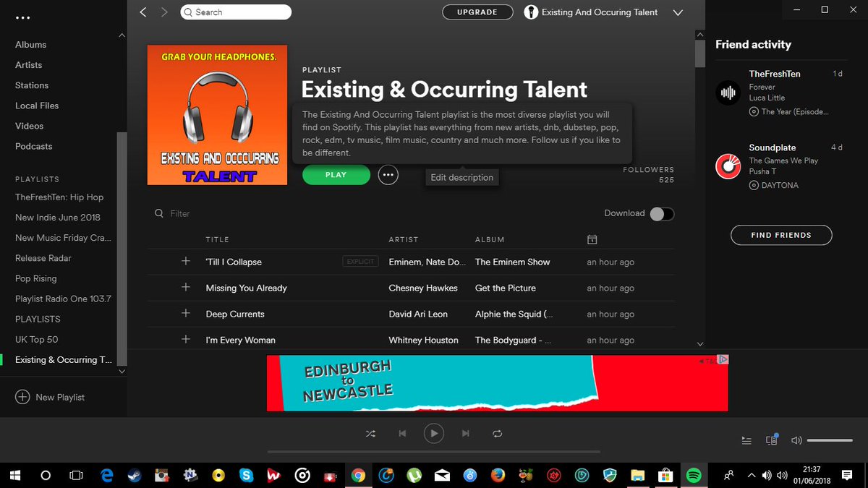
Task: Toggle repeat mode
Action: (x=497, y=434)
